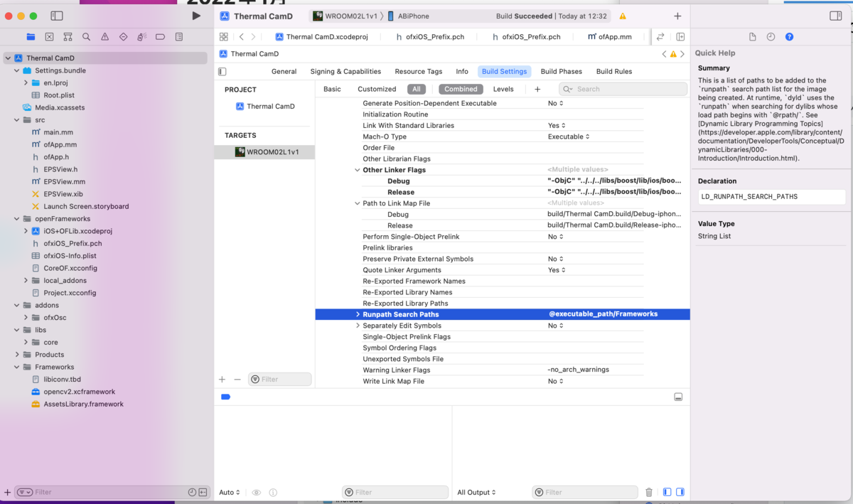Viewport: 853px width, 504px height.
Task: Go back in editor history
Action: coord(242,36)
